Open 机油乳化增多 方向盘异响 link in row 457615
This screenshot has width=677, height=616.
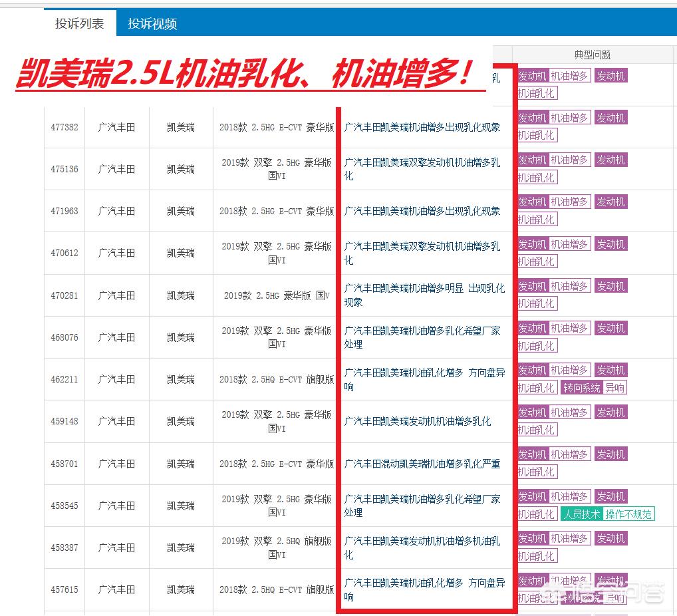tap(424, 589)
